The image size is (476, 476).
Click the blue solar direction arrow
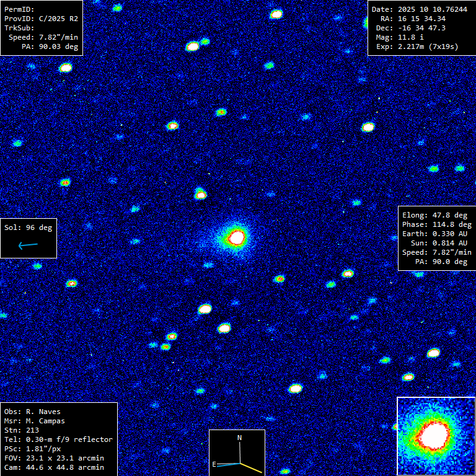click(x=28, y=245)
